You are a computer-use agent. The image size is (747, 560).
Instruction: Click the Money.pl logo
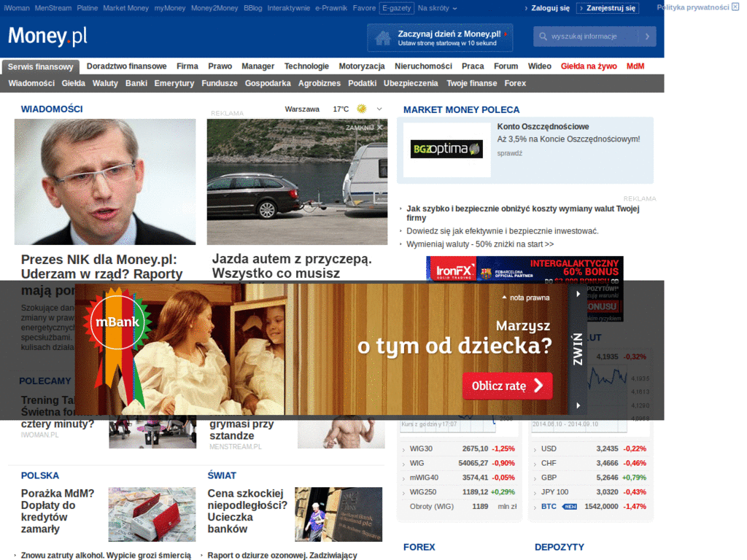click(x=47, y=36)
